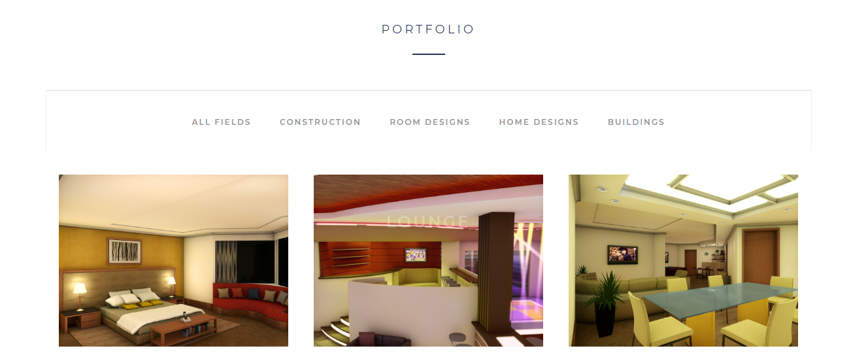Click the left bedside lamp in bedroom image
868x359 pixels.
tap(79, 296)
